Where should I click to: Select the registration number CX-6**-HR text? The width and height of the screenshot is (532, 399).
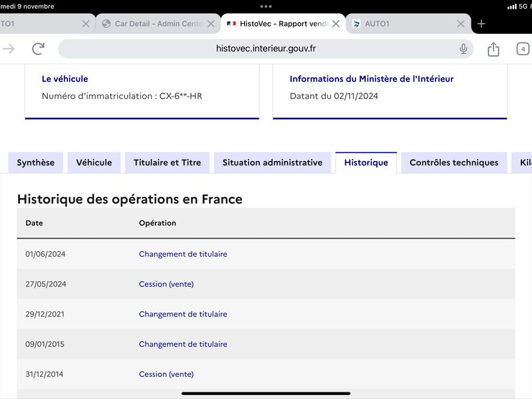point(181,96)
